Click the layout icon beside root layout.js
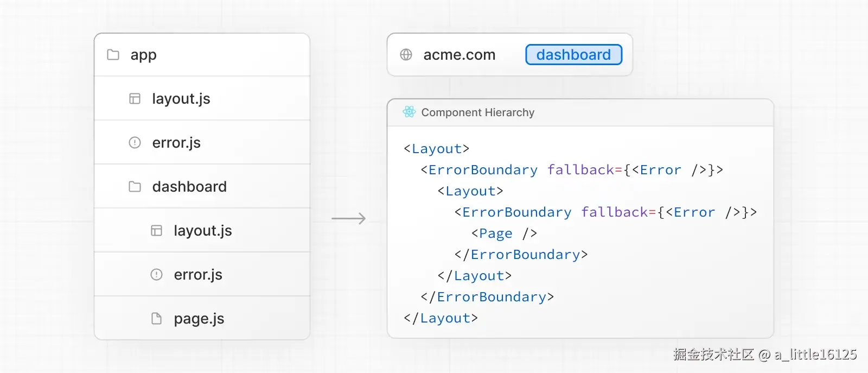The height and width of the screenshot is (373, 868). [135, 99]
